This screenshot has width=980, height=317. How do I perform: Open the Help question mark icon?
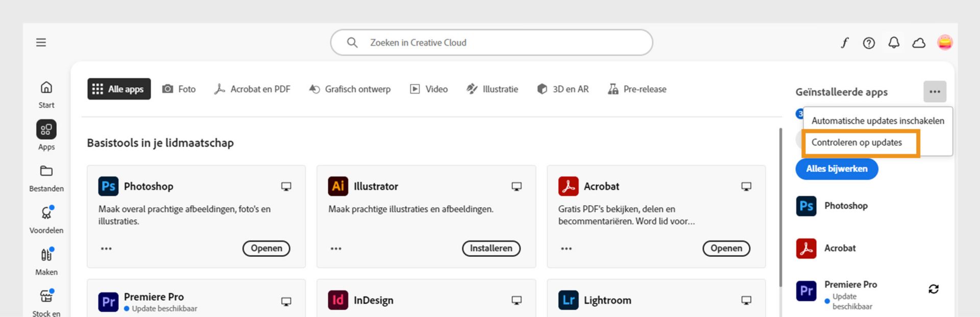pos(869,43)
